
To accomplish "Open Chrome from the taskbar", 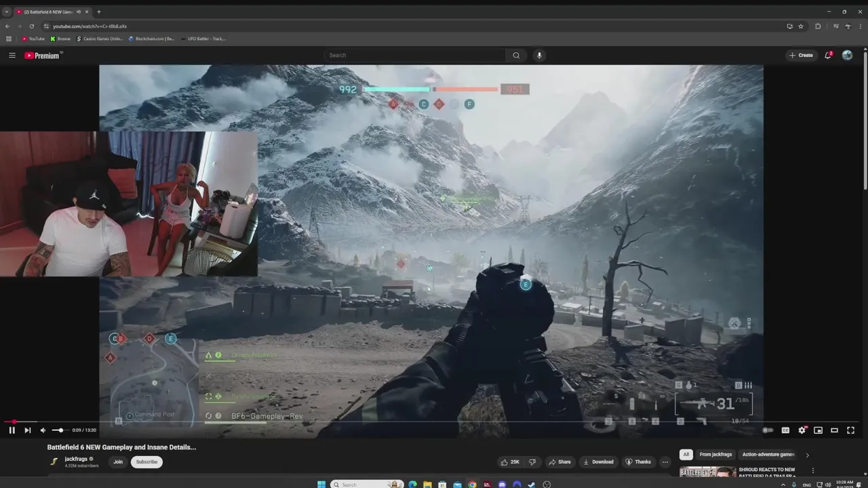I will pos(472,484).
